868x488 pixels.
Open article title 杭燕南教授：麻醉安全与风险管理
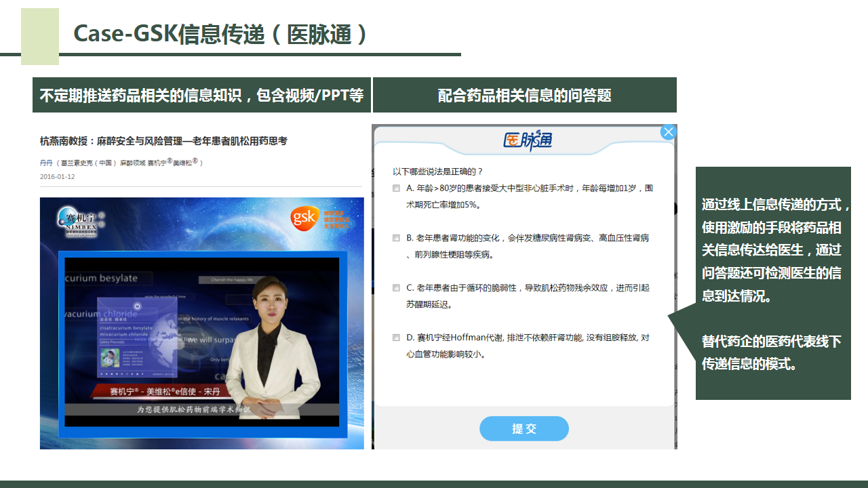(163, 141)
